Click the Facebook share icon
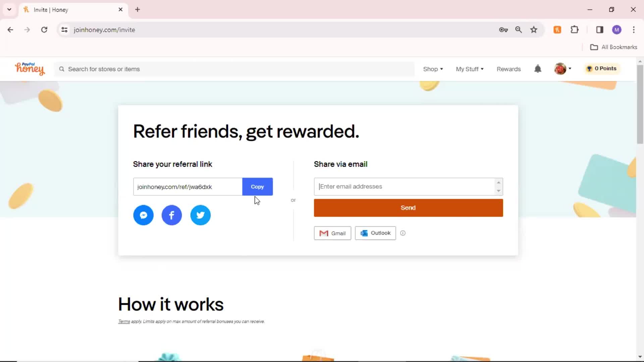Screen dimensions: 644x362 [x=172, y=215]
